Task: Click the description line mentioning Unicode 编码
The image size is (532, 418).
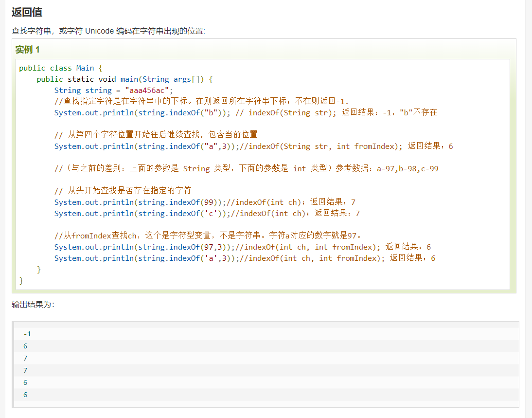Action: pos(108,31)
